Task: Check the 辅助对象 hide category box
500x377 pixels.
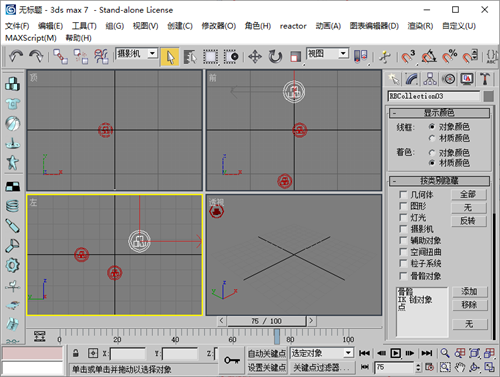Action: [403, 240]
